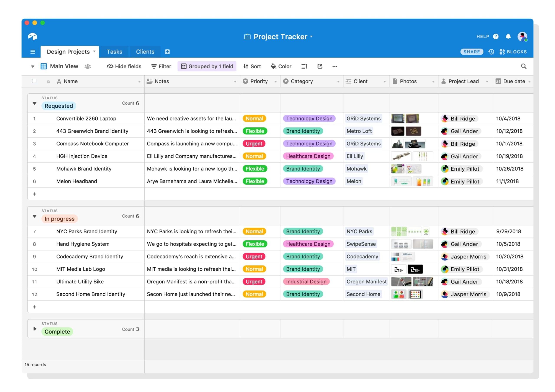The image size is (555, 392).
Task: Open first photo of Convertible 2260 Laptop
Action: (398, 118)
